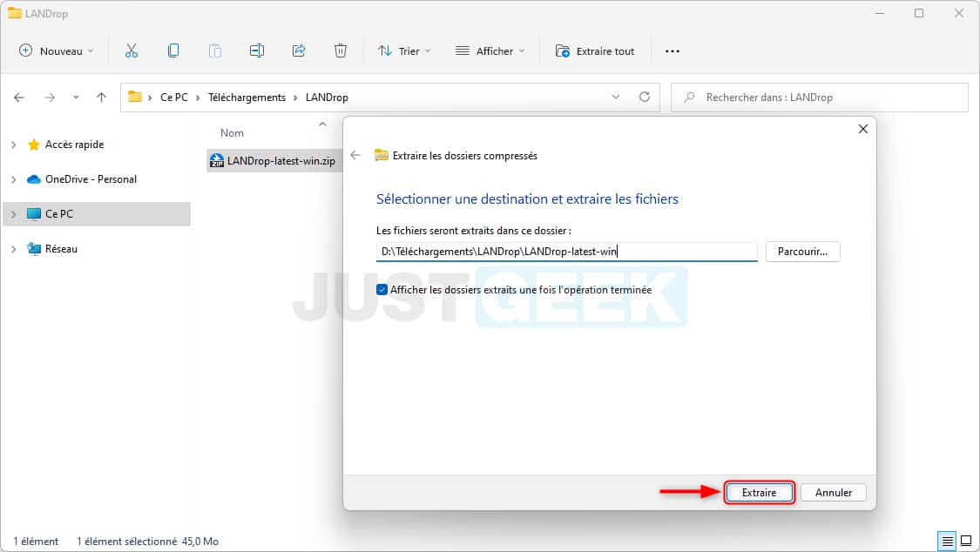Minimize the LANDrop Explorer window
The width and height of the screenshot is (980, 552).
click(880, 13)
